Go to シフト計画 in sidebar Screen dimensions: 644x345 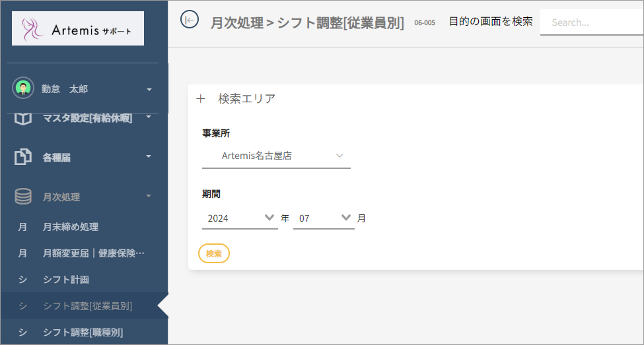(x=66, y=280)
